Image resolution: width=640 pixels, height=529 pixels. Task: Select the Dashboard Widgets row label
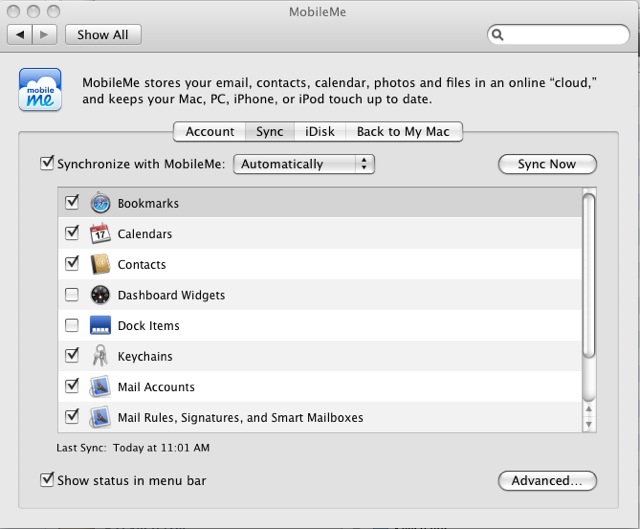tap(171, 295)
